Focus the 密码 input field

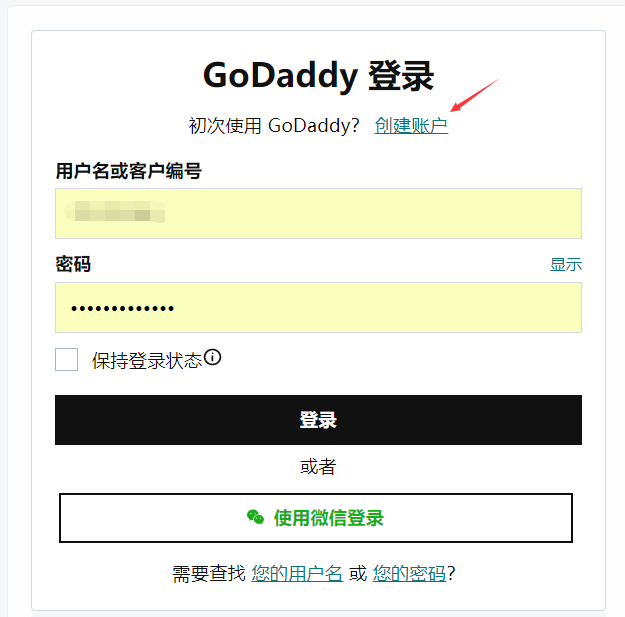click(318, 307)
